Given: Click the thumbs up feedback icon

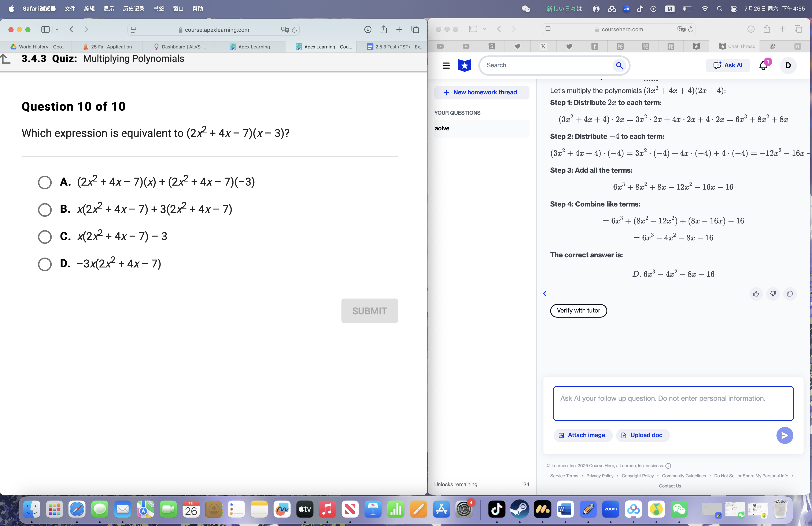Looking at the screenshot, I should coord(756,293).
